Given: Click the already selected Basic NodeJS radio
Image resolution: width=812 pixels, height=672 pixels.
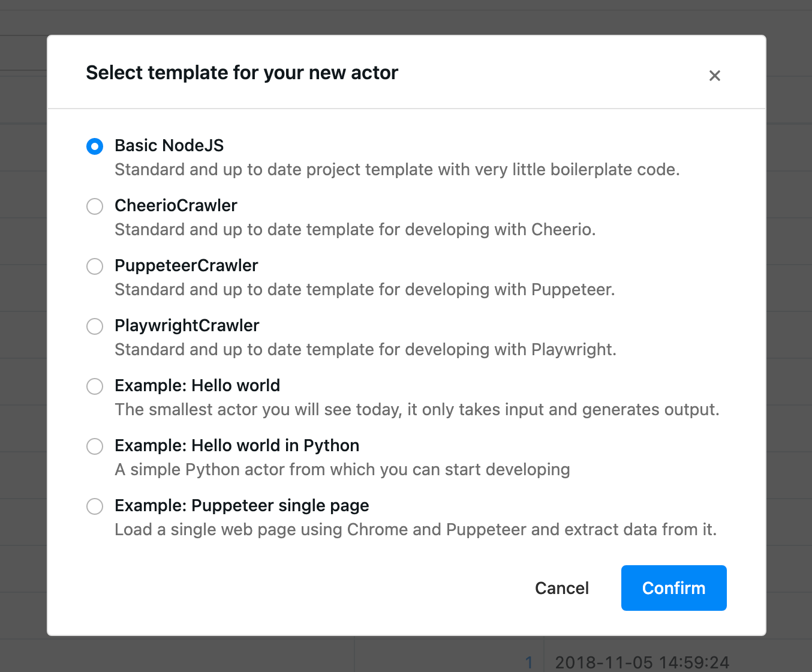Looking at the screenshot, I should [94, 146].
